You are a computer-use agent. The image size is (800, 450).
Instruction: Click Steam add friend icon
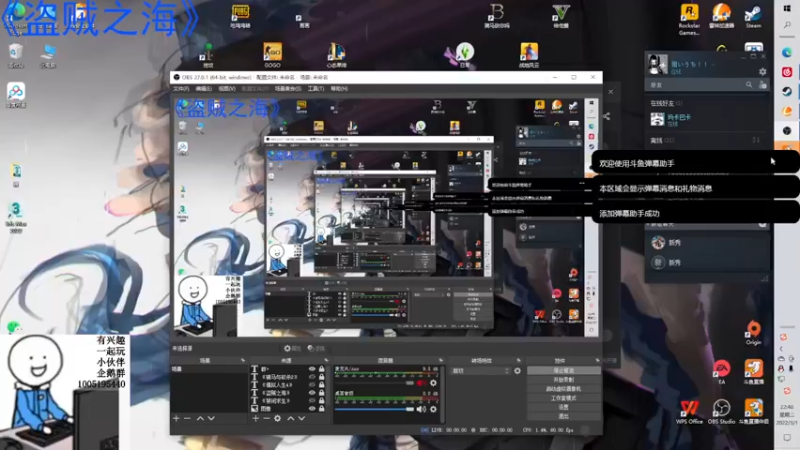pos(763,85)
